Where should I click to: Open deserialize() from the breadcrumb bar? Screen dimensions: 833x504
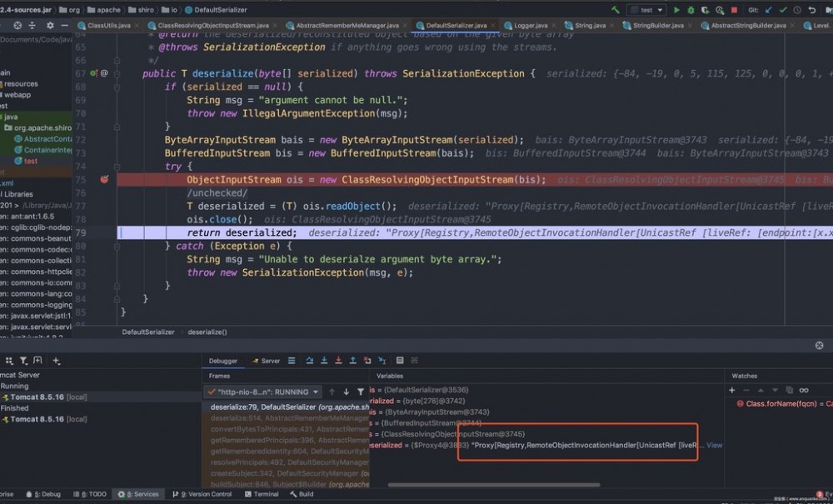coord(207,331)
